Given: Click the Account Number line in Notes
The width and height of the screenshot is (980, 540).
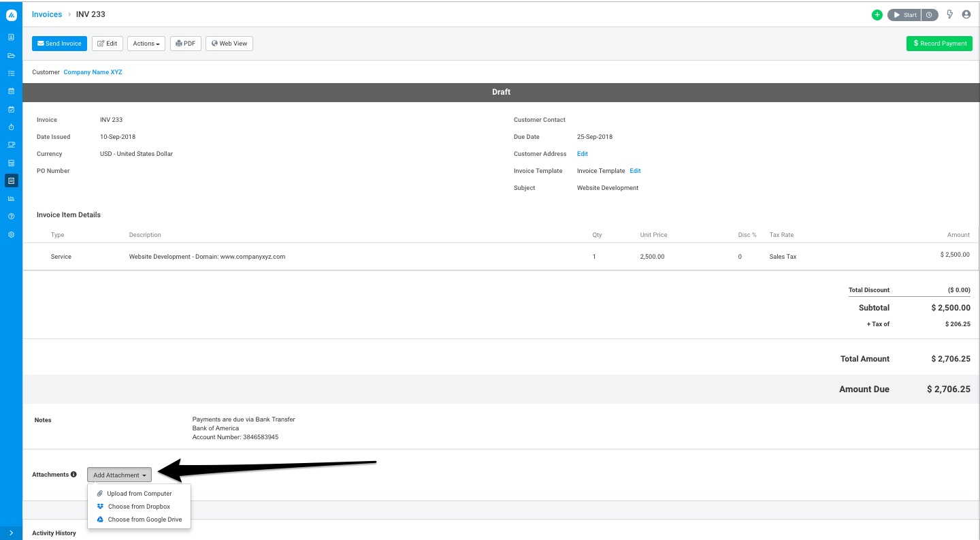Looking at the screenshot, I should click(235, 437).
